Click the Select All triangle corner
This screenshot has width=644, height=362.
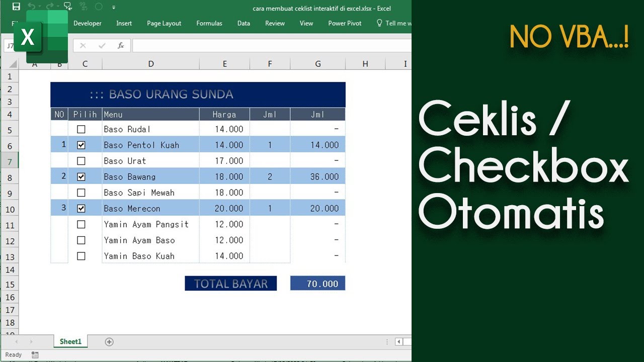tap(13, 64)
